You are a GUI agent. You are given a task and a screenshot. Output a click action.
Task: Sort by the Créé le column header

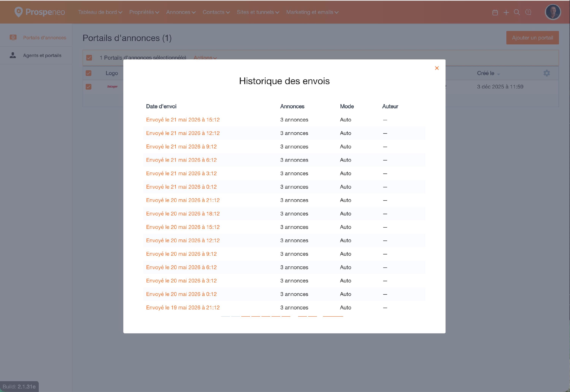[x=488, y=73]
